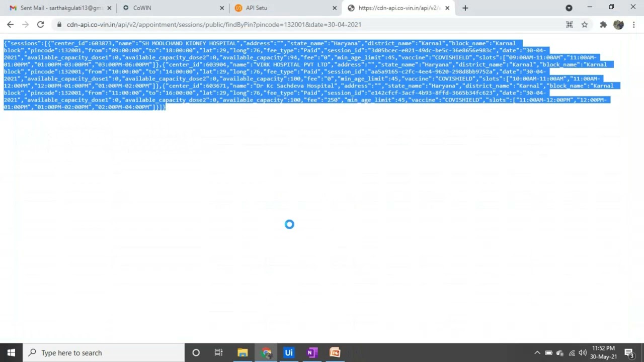Click Chrome icon in taskbar

click(x=266, y=352)
